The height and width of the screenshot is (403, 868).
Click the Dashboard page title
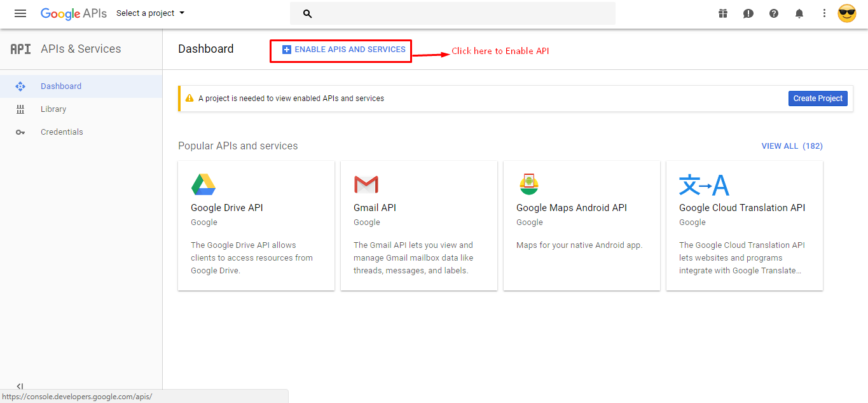pyautogui.click(x=206, y=49)
